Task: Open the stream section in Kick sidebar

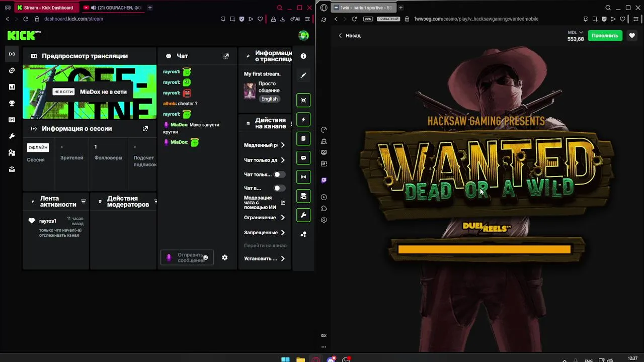Action: (x=12, y=54)
